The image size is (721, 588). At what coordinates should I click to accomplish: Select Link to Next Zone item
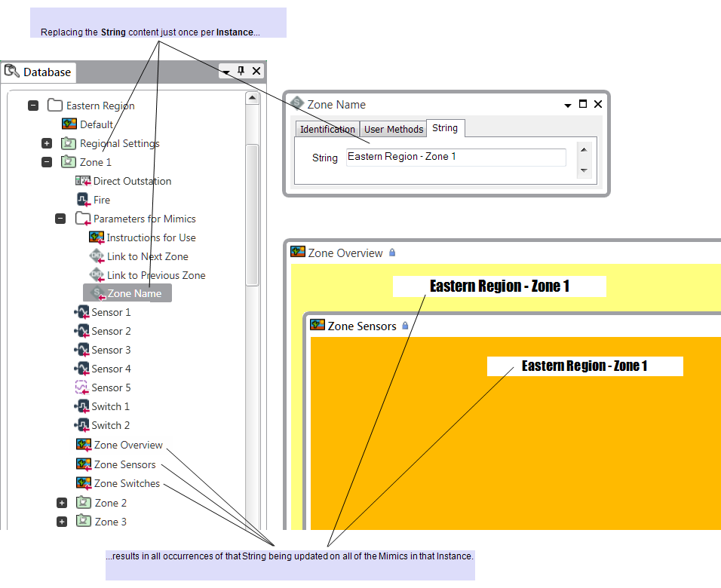[x=147, y=256]
